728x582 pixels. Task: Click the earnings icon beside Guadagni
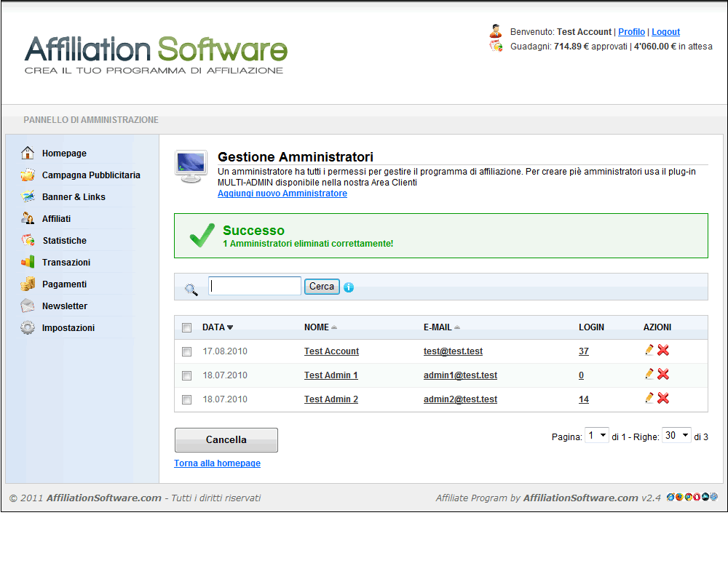(x=496, y=46)
